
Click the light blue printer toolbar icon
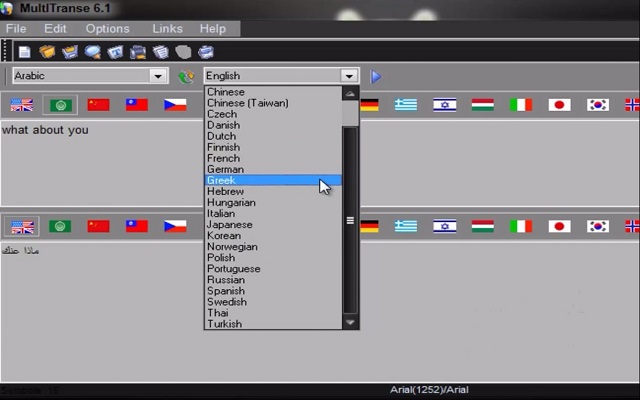[x=206, y=52]
